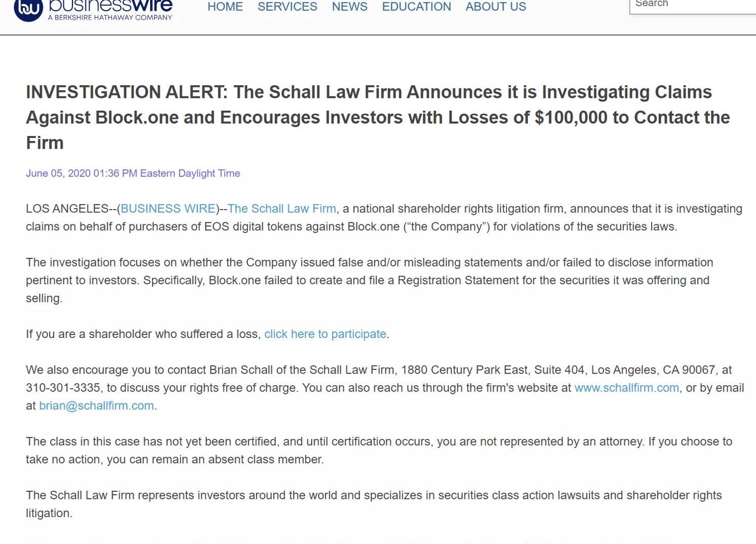The height and width of the screenshot is (544, 756).
Task: Click the June 05, 2020 publication timestamp
Action: (133, 173)
